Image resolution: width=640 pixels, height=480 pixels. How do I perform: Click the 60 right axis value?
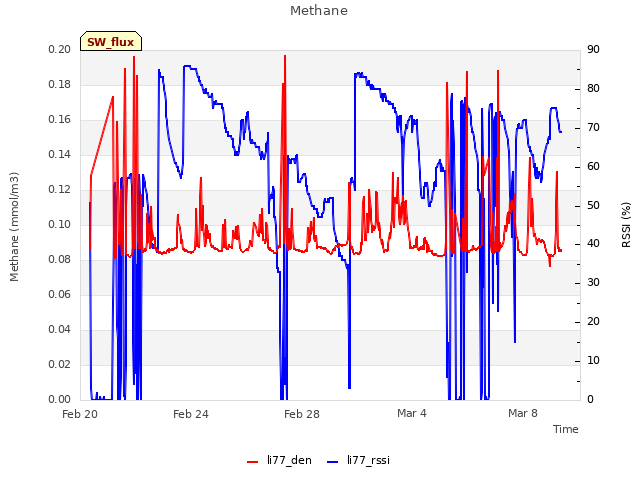coord(593,167)
